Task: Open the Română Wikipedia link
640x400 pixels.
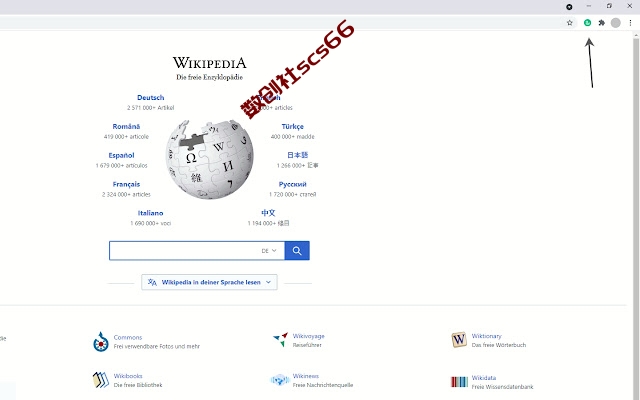Action: [x=126, y=127]
